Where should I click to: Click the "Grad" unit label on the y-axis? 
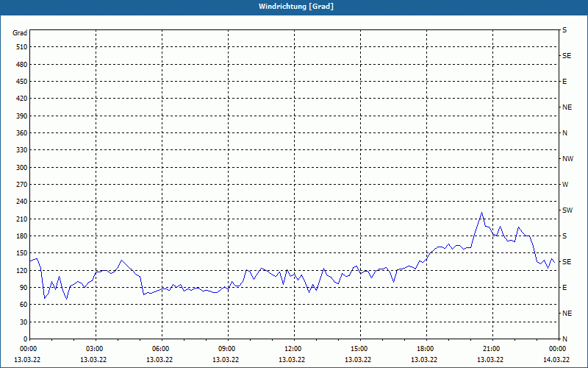(20, 33)
